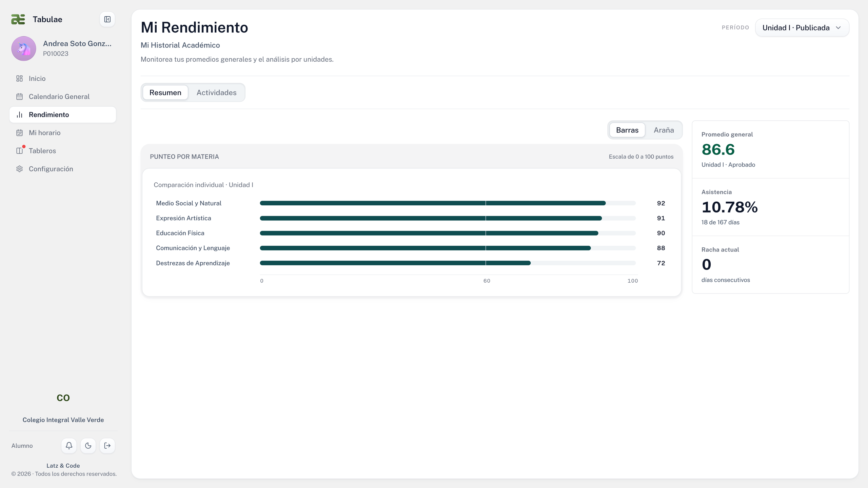
Task: Click the Inicio grid icon
Action: 20,79
